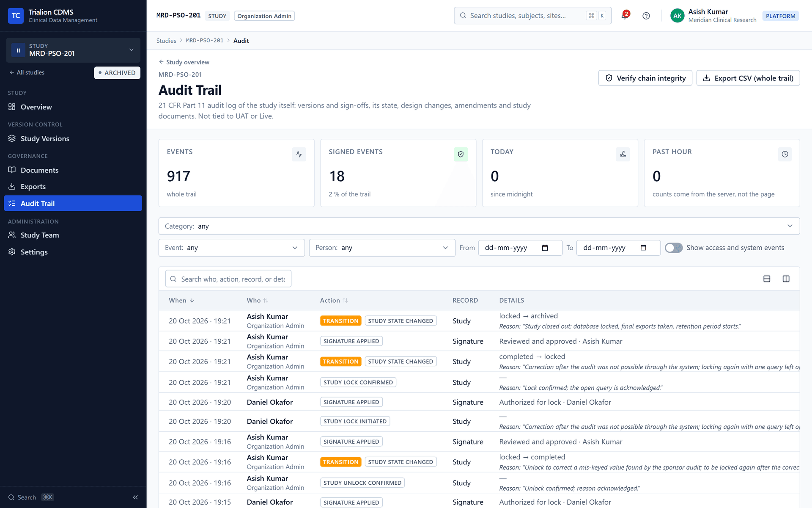
Task: Click the Events activity pulse icon
Action: (x=299, y=154)
